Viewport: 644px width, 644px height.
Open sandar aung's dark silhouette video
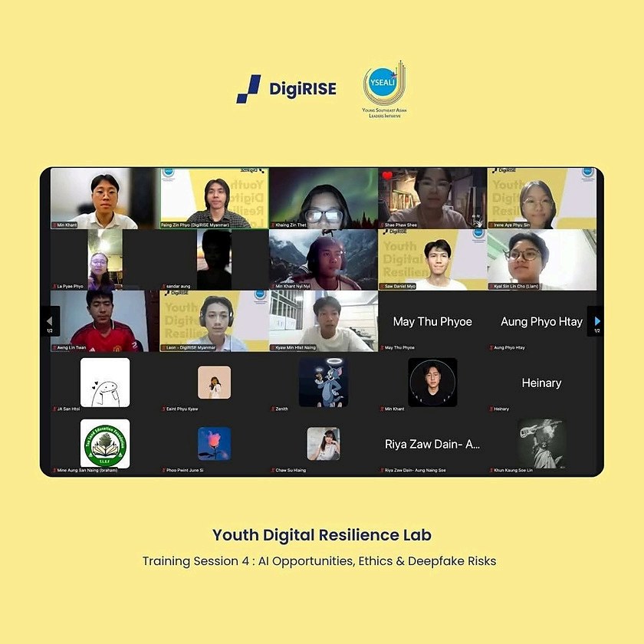[214, 260]
